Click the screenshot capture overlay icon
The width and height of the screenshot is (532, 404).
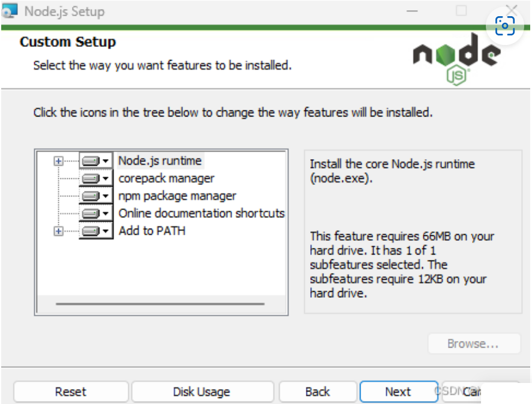505,25
